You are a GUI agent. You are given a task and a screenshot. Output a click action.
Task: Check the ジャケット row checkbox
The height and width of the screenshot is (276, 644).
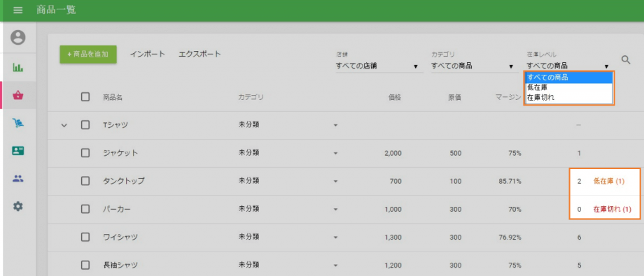point(85,153)
